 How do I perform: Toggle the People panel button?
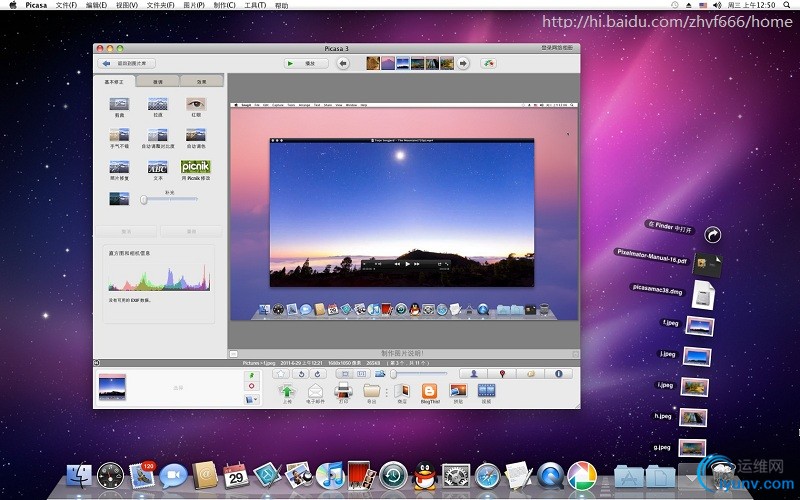[473, 374]
